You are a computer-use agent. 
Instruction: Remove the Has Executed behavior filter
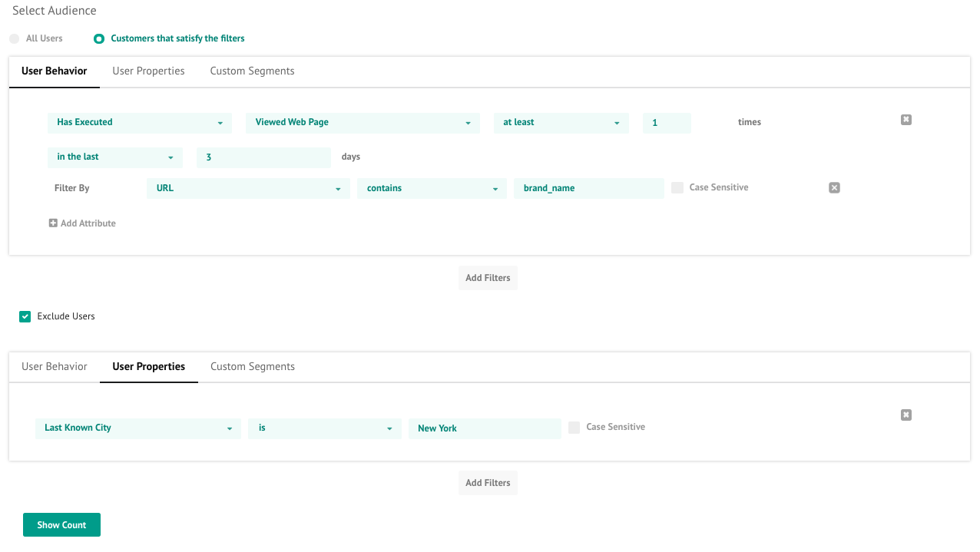coord(906,120)
